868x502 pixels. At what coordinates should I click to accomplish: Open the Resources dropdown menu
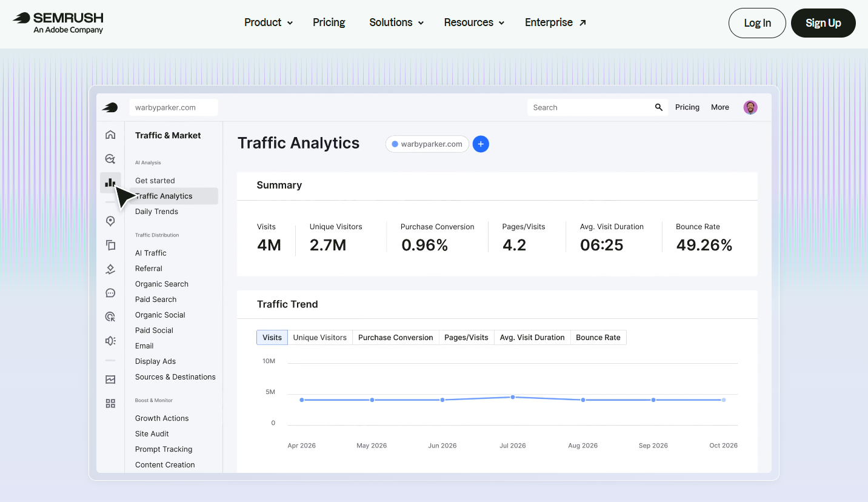pyautogui.click(x=474, y=22)
